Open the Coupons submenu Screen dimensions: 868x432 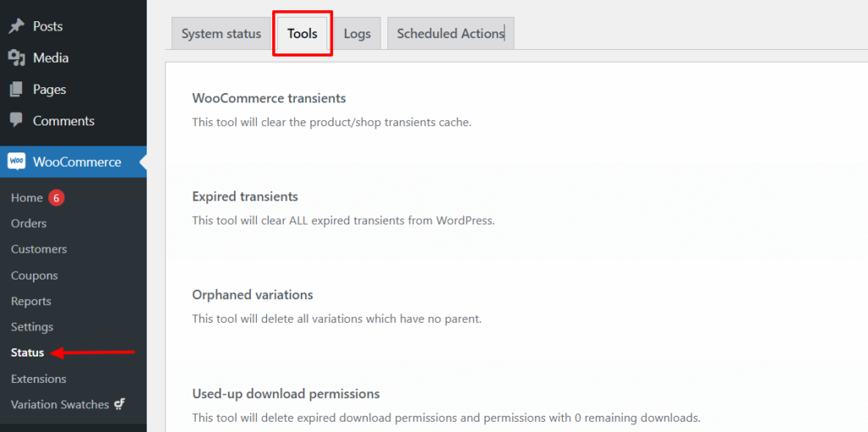click(34, 275)
